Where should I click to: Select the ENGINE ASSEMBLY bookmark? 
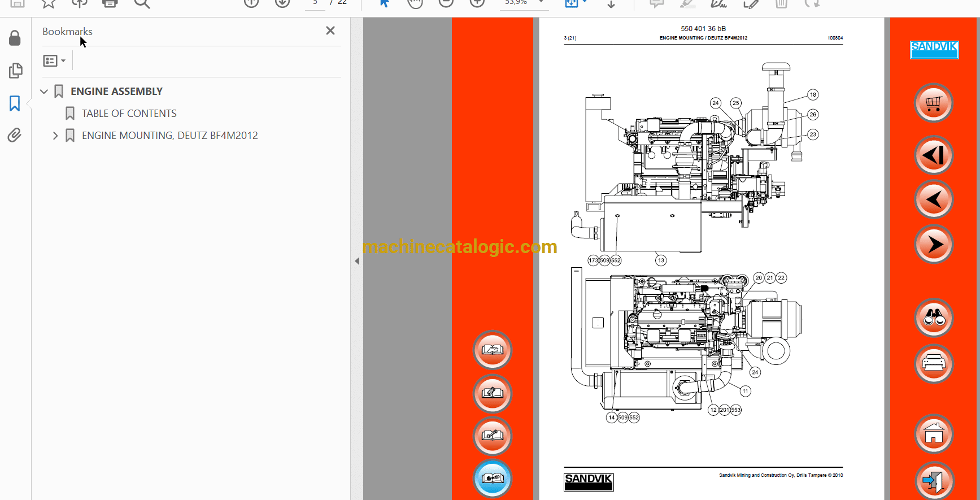[x=116, y=92]
